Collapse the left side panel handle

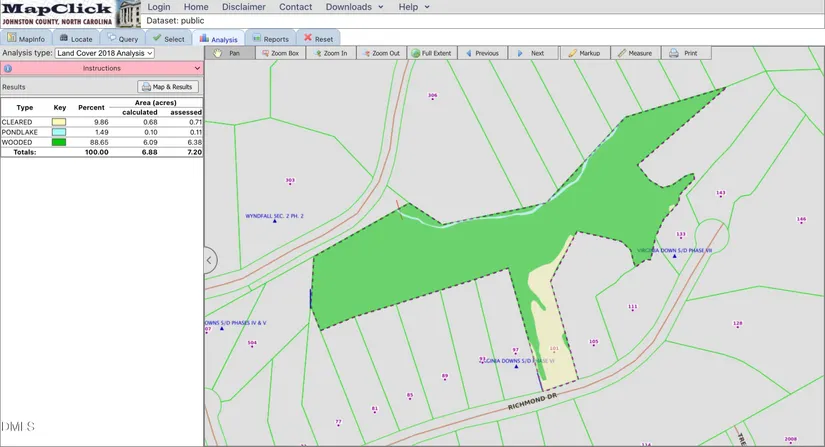(x=209, y=260)
